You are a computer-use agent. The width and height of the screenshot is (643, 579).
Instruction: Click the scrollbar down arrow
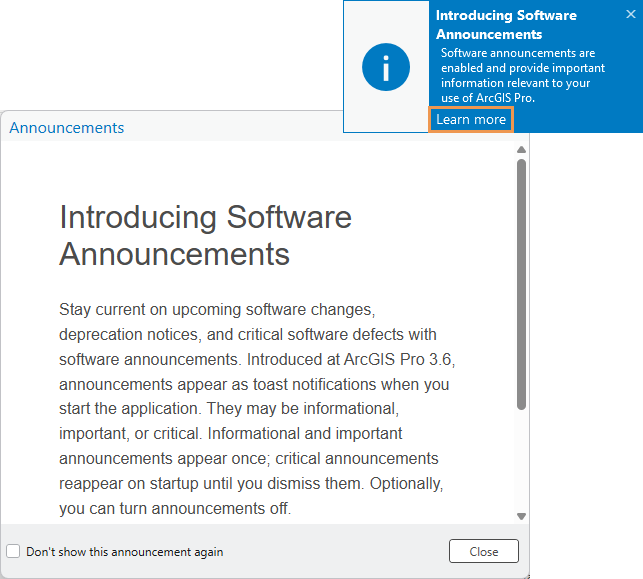pyautogui.click(x=521, y=516)
